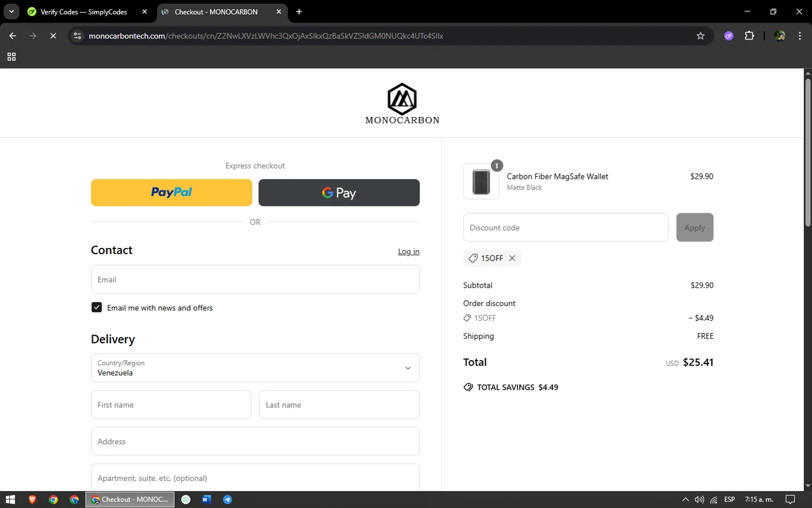Screen dimensions: 812x508
Task: Open the notification center icon
Action: (x=790, y=499)
